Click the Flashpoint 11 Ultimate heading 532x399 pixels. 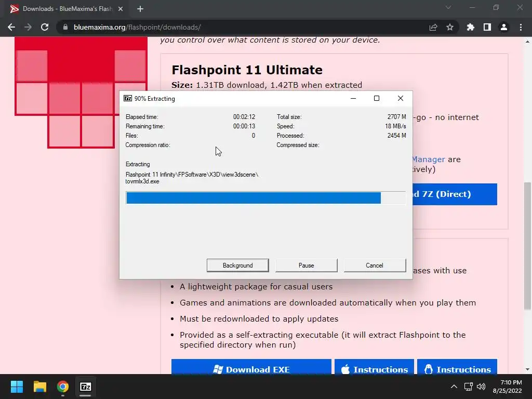point(247,70)
